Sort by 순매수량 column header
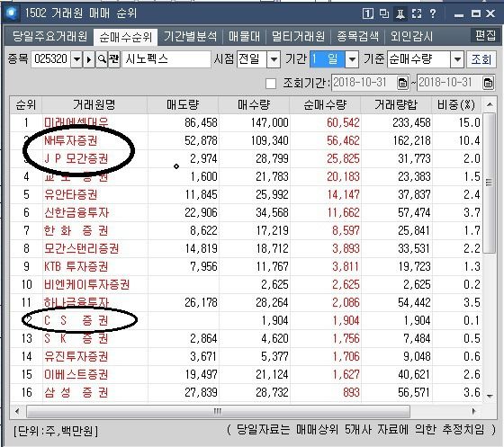The width and height of the screenshot is (504, 447). [x=325, y=104]
